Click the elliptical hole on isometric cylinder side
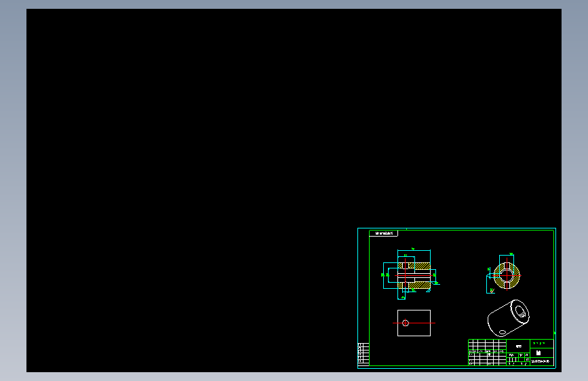 pos(503,332)
